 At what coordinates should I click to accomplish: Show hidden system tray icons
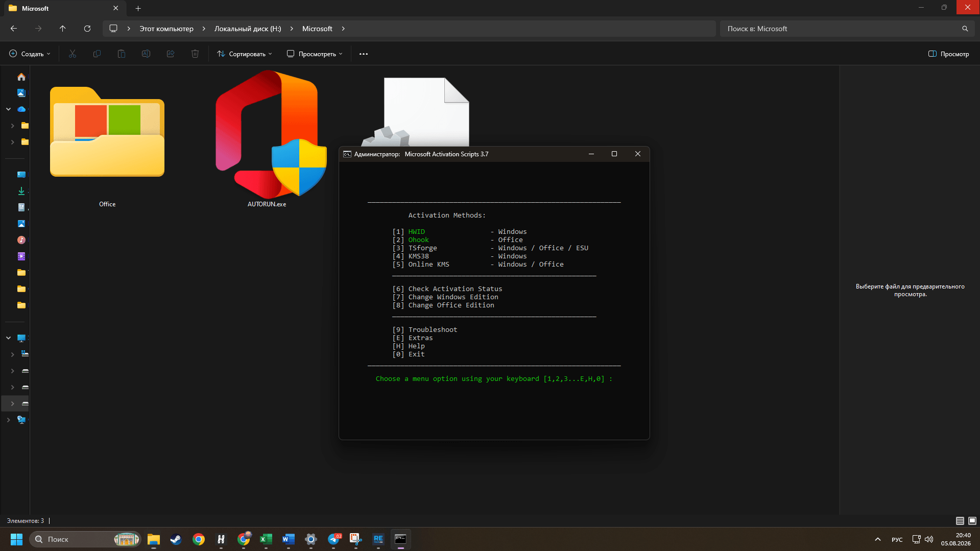(878, 539)
